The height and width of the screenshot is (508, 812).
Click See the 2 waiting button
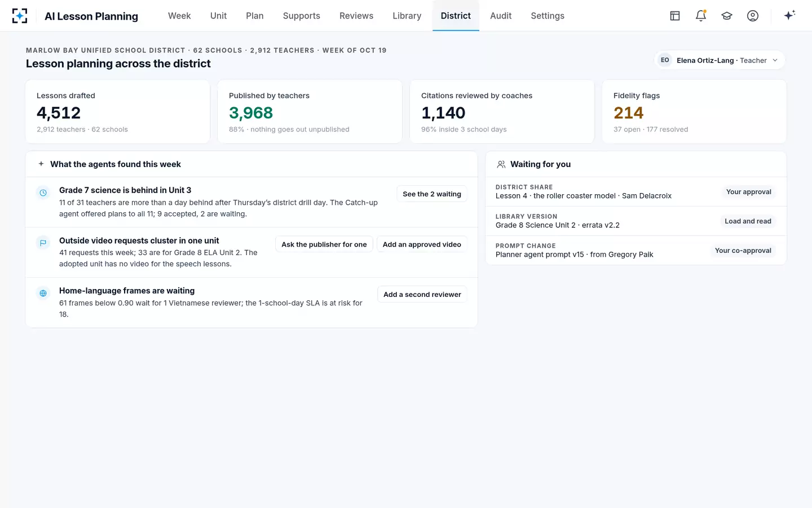pyautogui.click(x=432, y=194)
